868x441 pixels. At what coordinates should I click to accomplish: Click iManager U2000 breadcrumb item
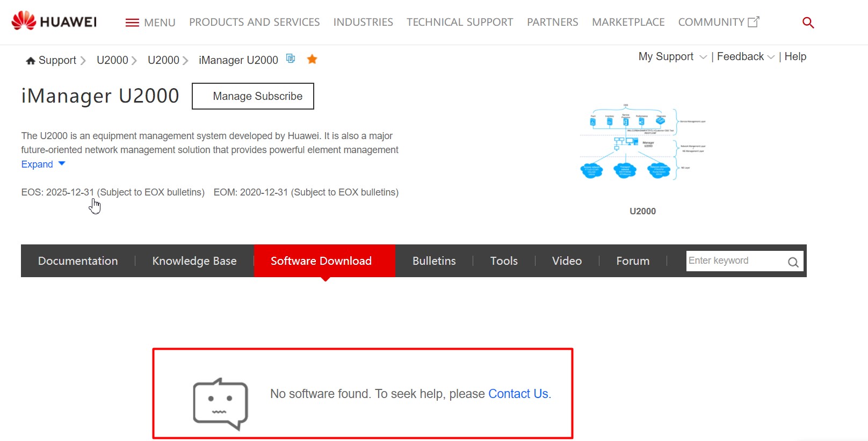(238, 60)
